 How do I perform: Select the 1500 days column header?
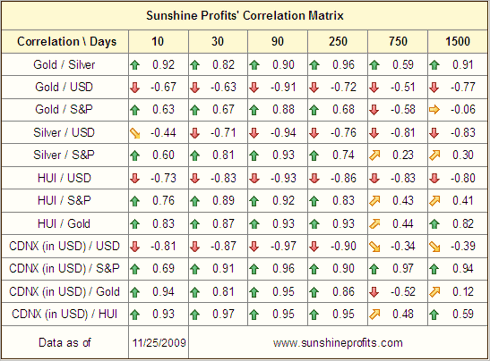point(458,41)
